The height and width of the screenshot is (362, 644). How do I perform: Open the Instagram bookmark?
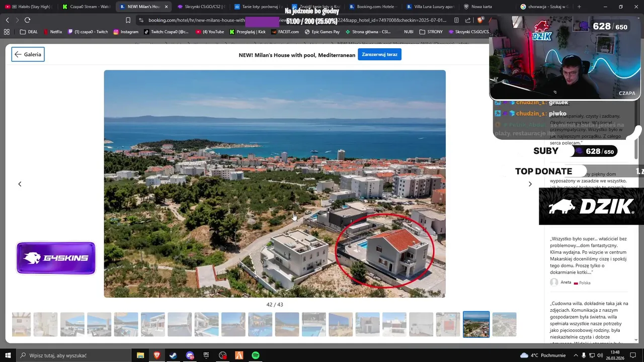(x=126, y=32)
